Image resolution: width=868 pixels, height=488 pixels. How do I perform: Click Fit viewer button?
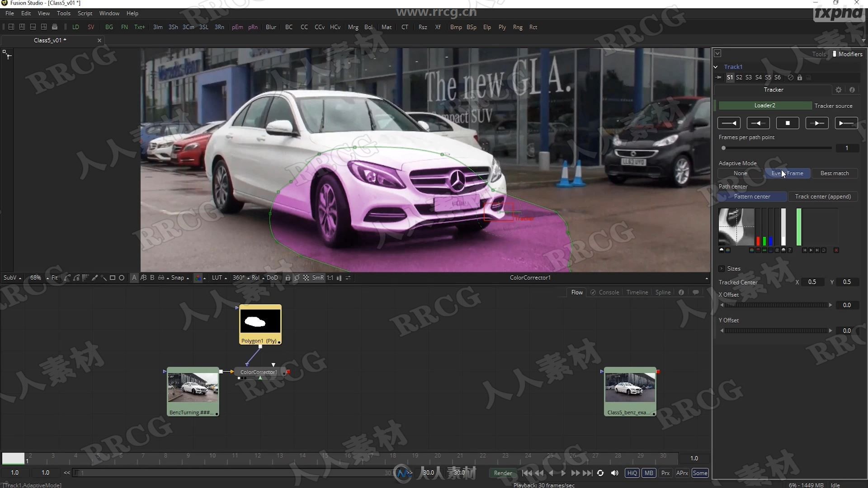[54, 277]
